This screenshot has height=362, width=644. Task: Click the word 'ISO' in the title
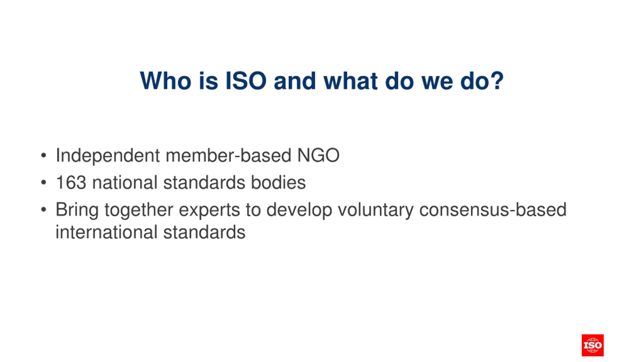click(x=246, y=81)
